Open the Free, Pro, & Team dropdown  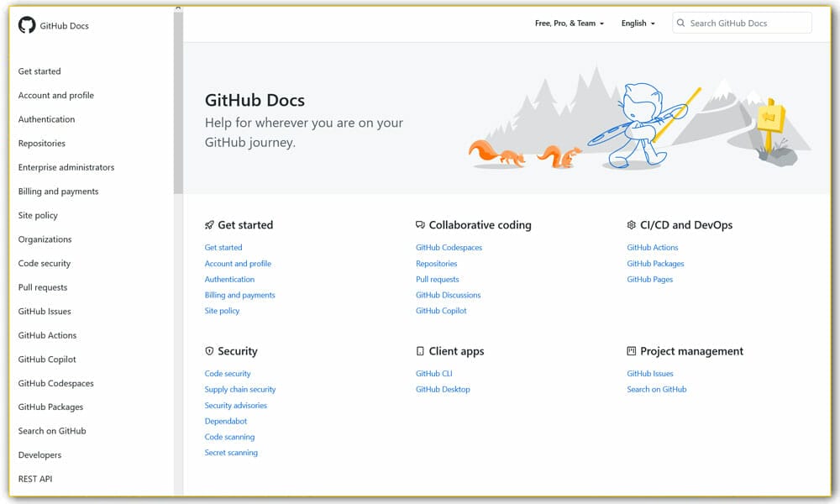coord(568,24)
